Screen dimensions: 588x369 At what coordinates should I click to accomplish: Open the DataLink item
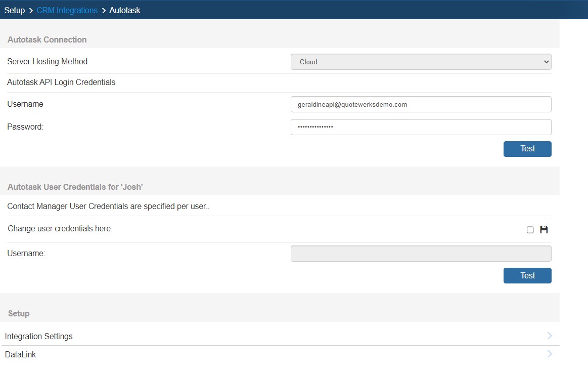click(280, 354)
